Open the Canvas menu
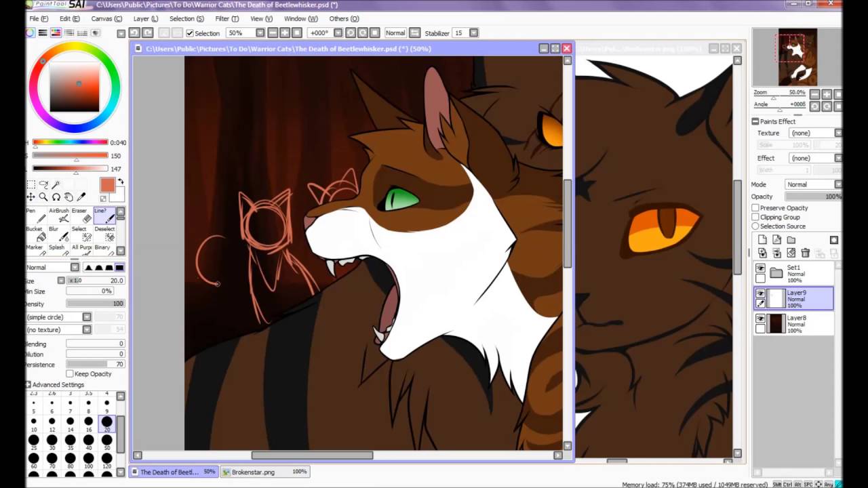Image resolution: width=868 pixels, height=488 pixels. click(x=106, y=18)
